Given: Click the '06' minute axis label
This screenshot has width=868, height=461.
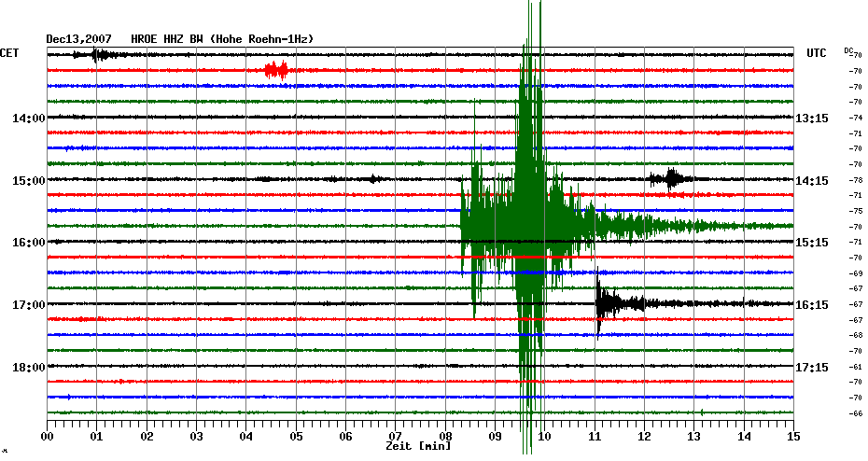Looking at the screenshot, I should pos(346,437).
